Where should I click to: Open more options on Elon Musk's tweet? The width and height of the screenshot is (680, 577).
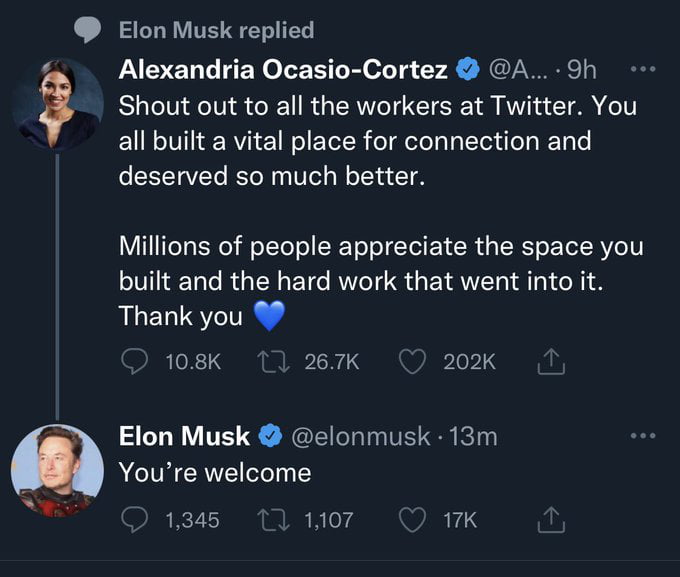pyautogui.click(x=645, y=436)
